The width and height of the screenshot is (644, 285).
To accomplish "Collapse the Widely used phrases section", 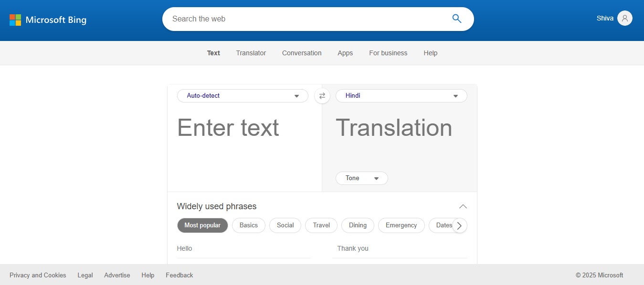I will (463, 206).
